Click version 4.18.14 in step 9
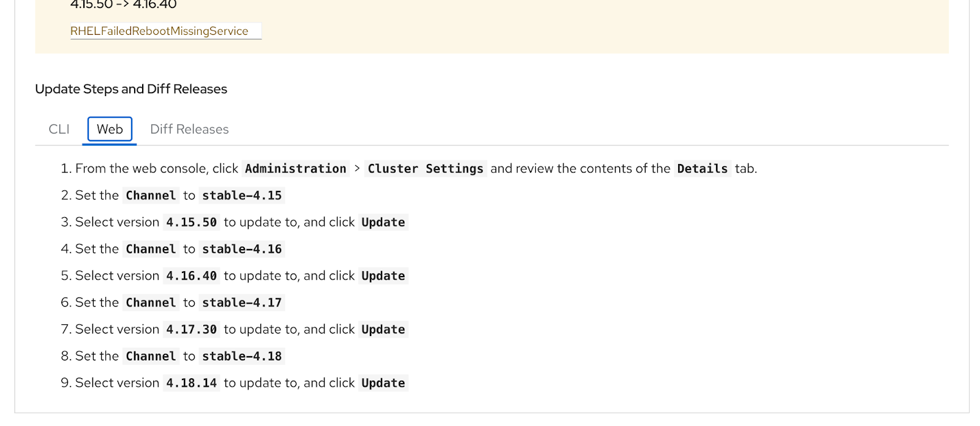This screenshot has height=426, width=980. point(191,383)
